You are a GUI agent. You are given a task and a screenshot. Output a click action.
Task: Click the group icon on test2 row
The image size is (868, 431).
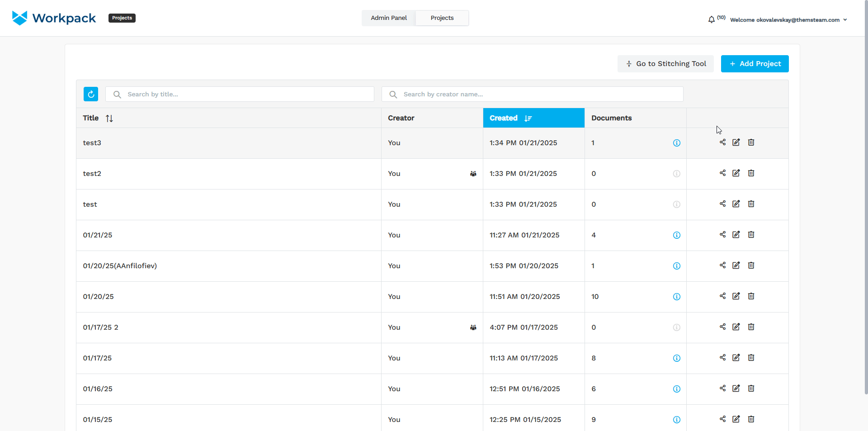473,174
